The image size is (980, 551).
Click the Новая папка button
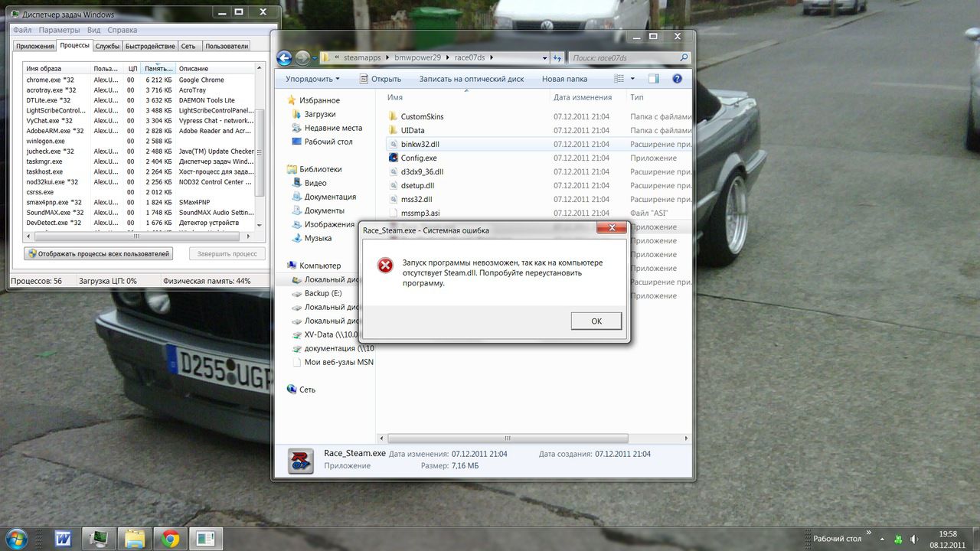(x=565, y=79)
